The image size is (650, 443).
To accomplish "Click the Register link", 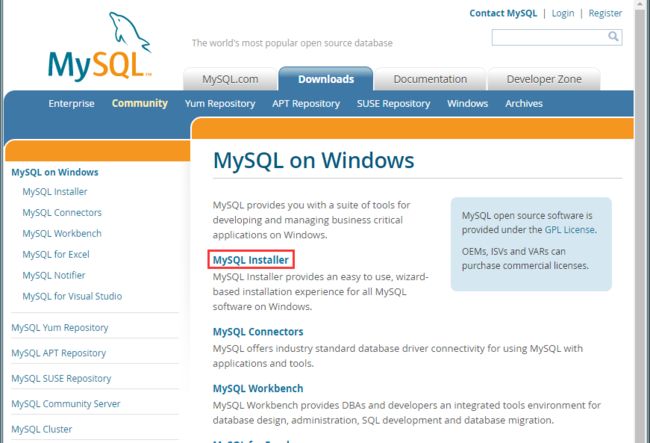I will click(x=605, y=13).
